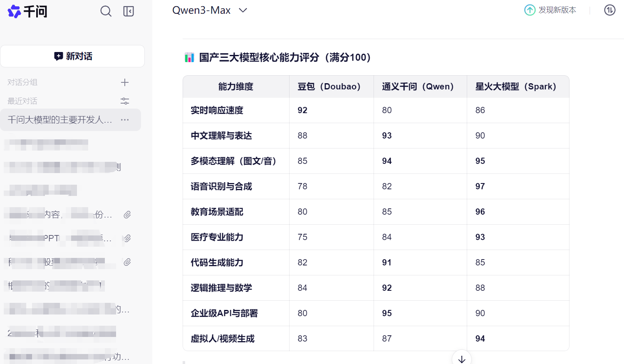Image resolution: width=624 pixels, height=364 pixels.
Task: Click Qwen score 91 in 代码生成能力 row
Action: [387, 262]
